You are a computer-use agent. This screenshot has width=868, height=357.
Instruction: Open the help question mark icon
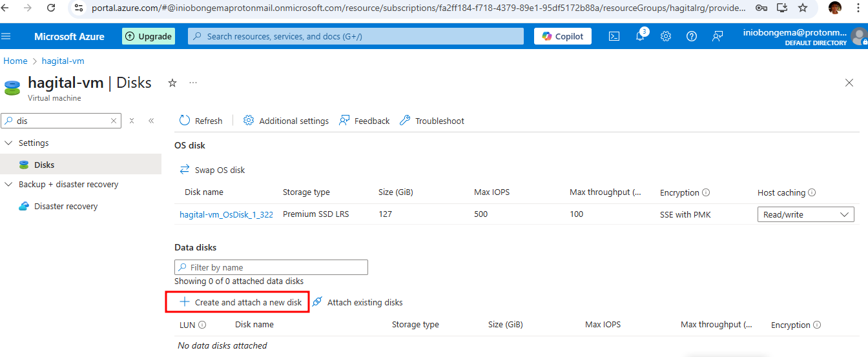[x=692, y=36]
